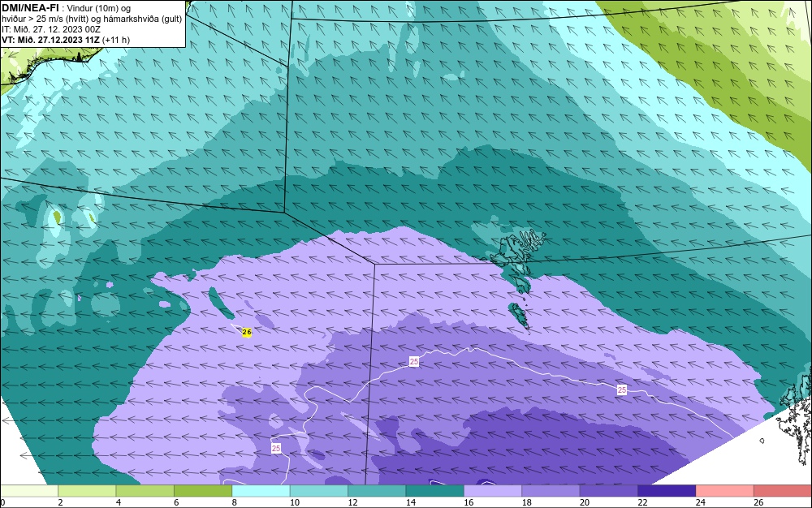The height and width of the screenshot is (508, 812).
Task: Select the 22-24 m/s dark indigo legend swatch
Action: [x=667, y=491]
